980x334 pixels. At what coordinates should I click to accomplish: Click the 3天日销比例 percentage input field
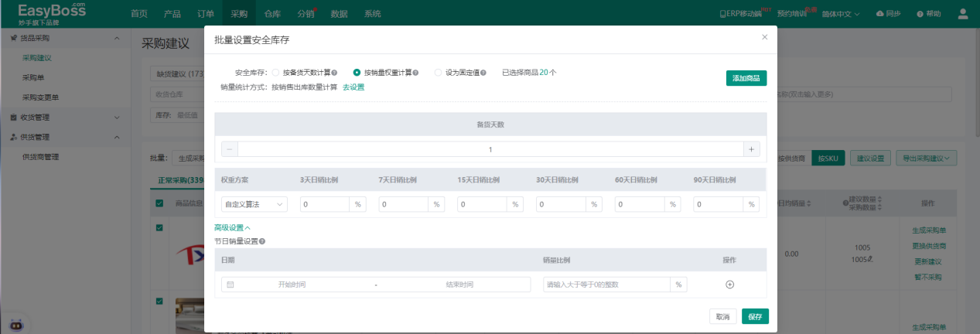pos(325,204)
